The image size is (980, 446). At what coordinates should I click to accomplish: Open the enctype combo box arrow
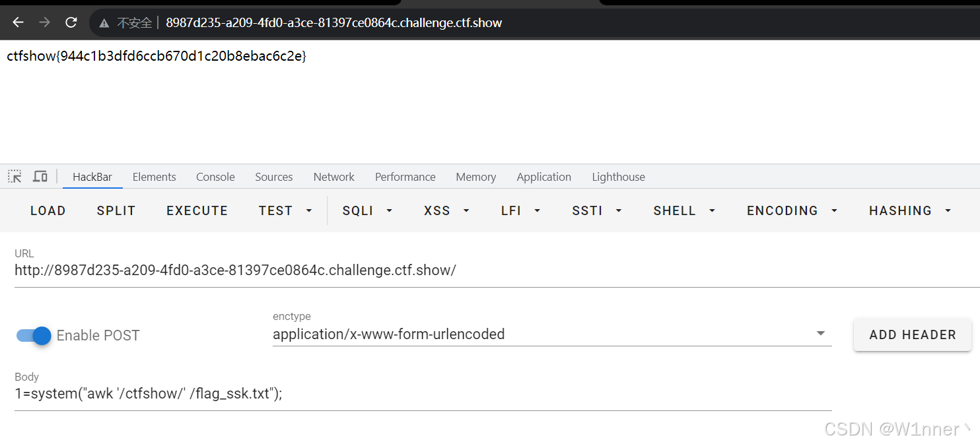click(821, 333)
